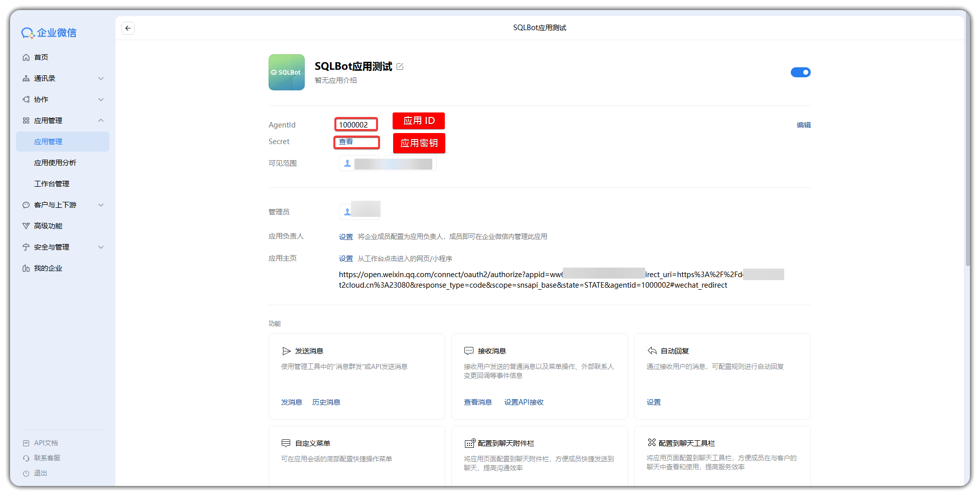Expand the 协作 section chevron
The height and width of the screenshot is (496, 980).
(x=100, y=99)
